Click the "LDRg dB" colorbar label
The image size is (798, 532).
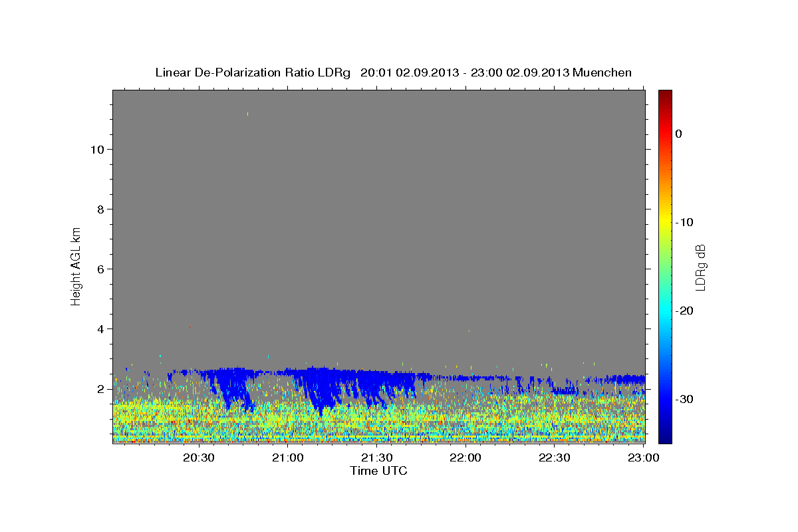pyautogui.click(x=700, y=267)
